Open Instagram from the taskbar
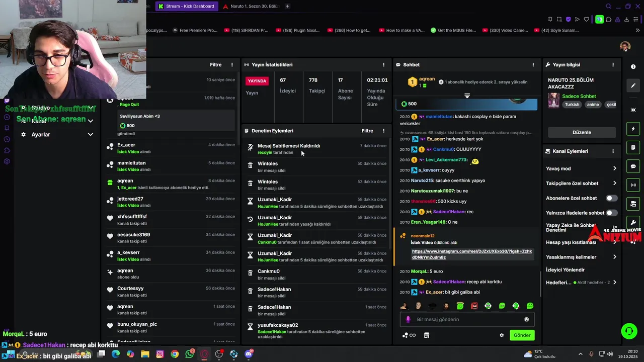Viewport: 644px width, 362px height. point(160,354)
